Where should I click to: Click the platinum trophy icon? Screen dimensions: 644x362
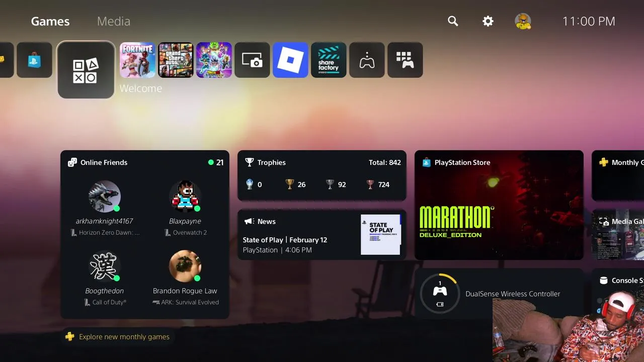[x=250, y=185]
